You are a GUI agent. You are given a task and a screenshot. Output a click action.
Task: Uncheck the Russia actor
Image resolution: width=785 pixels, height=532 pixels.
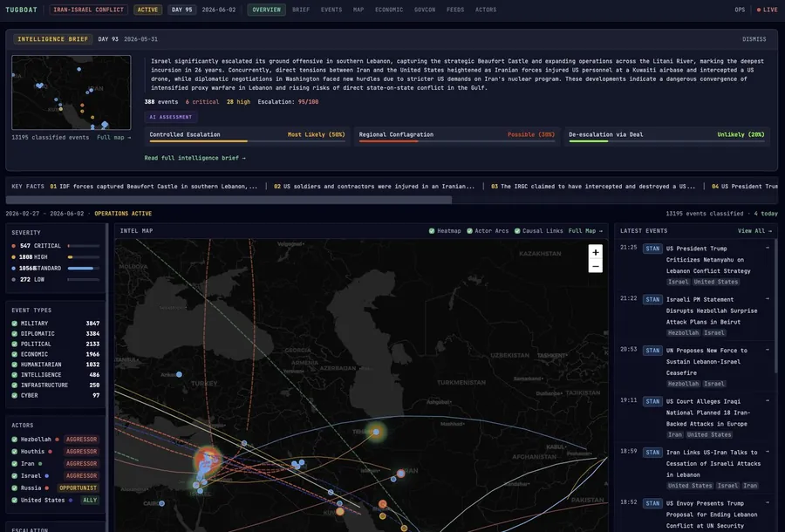coord(15,488)
